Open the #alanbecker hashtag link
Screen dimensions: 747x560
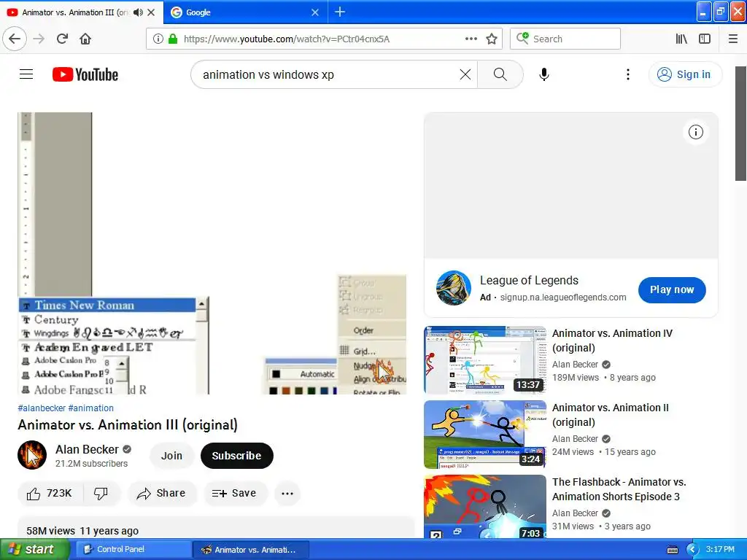(42, 408)
